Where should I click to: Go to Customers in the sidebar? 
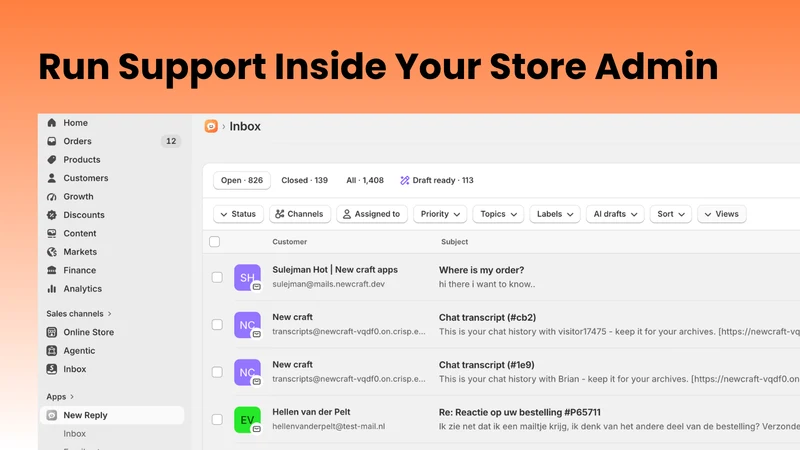tap(86, 178)
